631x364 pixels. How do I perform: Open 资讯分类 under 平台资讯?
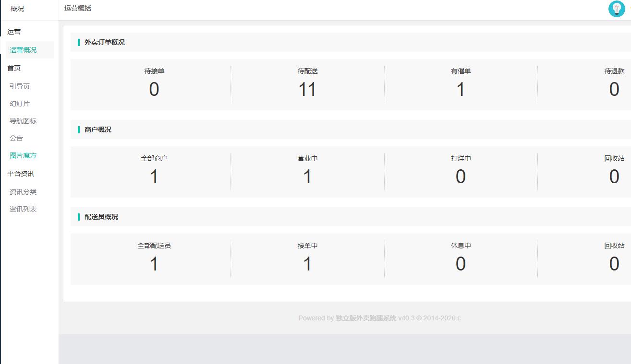tap(23, 192)
